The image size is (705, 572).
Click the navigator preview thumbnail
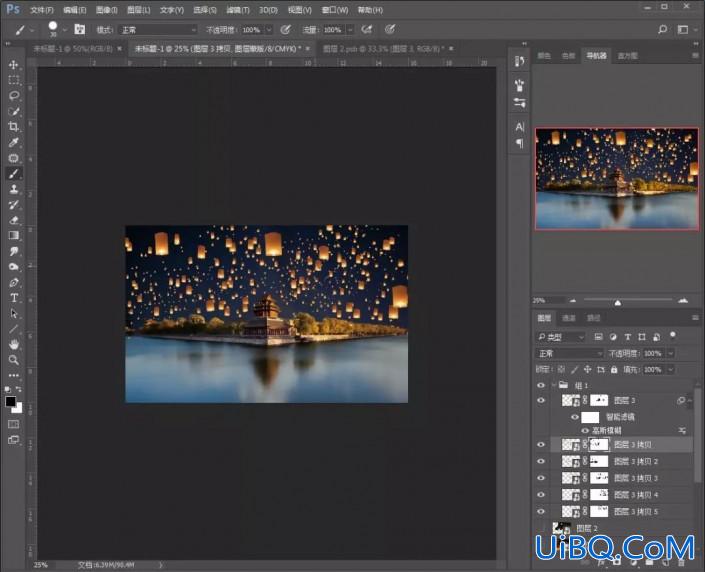click(x=617, y=179)
